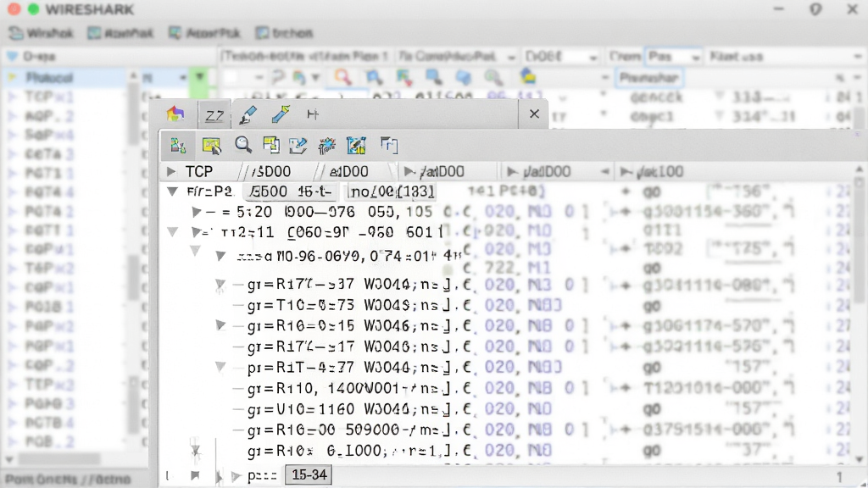Collapse the pr=RiT W0044 row
This screenshot has height=488, width=868.
click(220, 367)
